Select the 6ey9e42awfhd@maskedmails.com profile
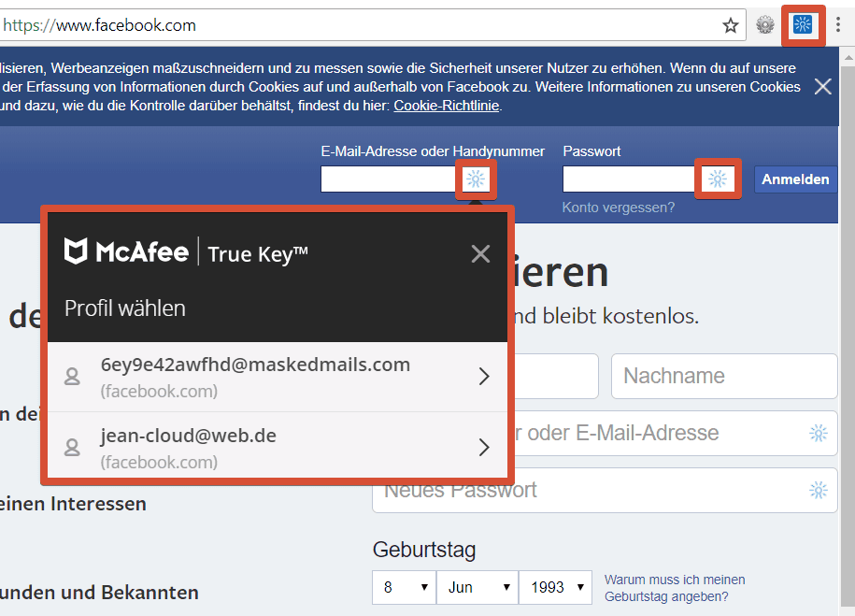 (278, 377)
